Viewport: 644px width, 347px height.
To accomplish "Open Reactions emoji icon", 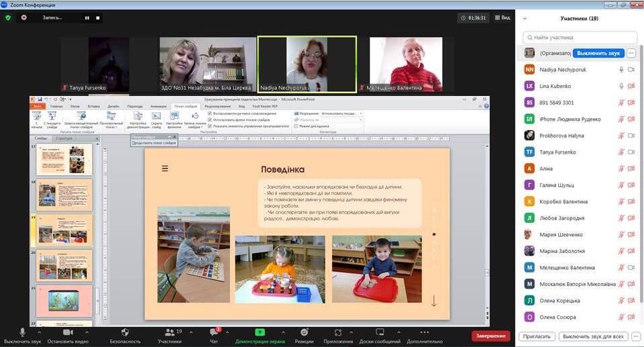I will click(305, 332).
